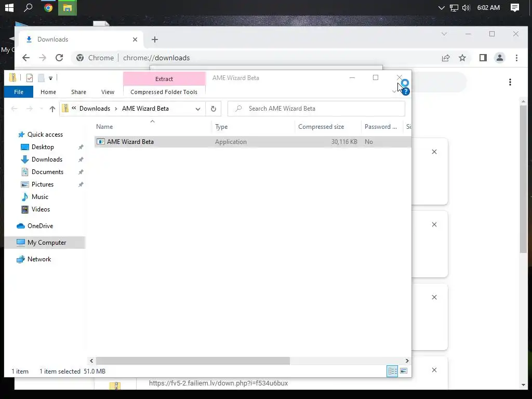The image size is (532, 399).
Task: Open the failiem.lv download link
Action: [x=218, y=383]
